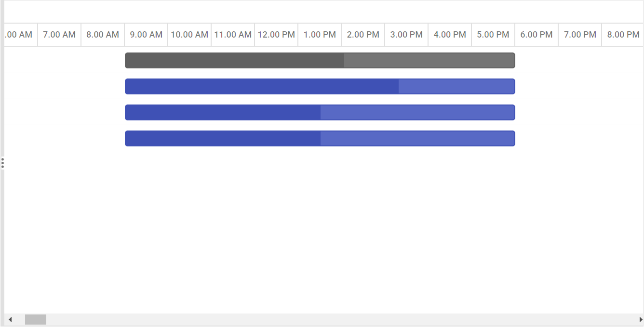Screen dimensions: 644x327
Task: Click the 10.00 AM timeline header cell
Action: (189, 35)
